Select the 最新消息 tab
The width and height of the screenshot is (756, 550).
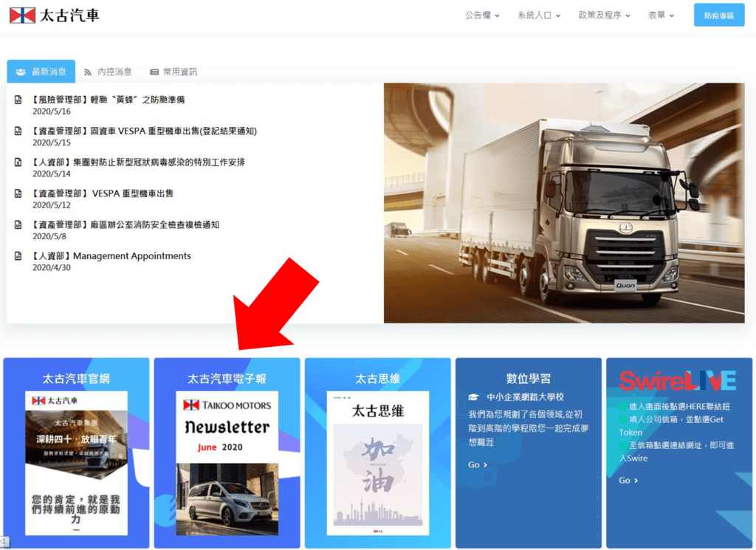[x=41, y=72]
